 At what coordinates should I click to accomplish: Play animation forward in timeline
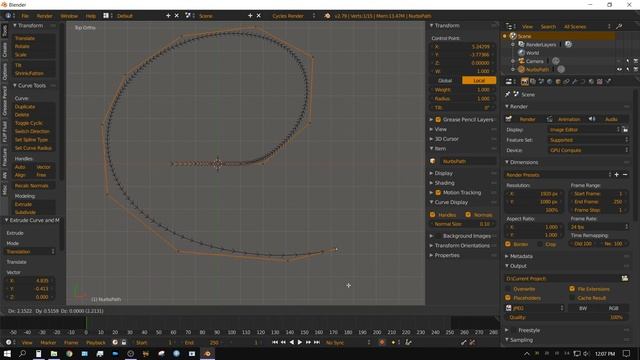click(300, 342)
